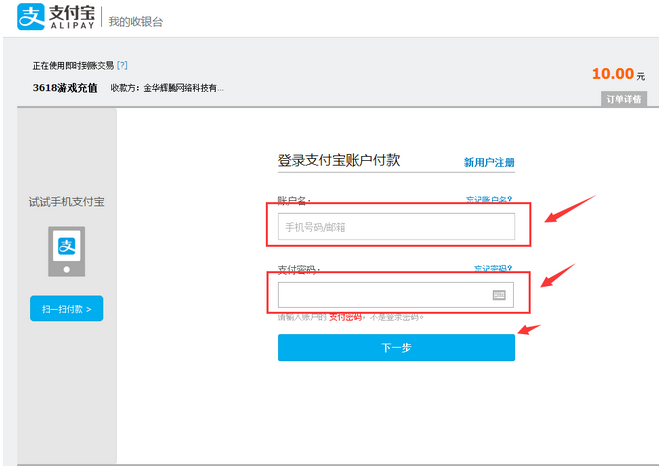Click the 忘记密码 forgot password link
Screen dimensions: 659x466
(x=493, y=268)
